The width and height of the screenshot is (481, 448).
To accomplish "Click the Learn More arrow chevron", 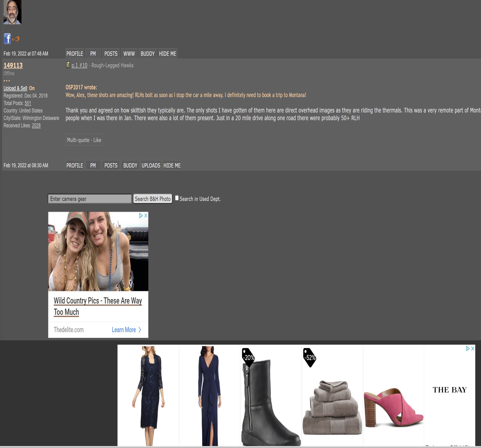I will point(140,330).
